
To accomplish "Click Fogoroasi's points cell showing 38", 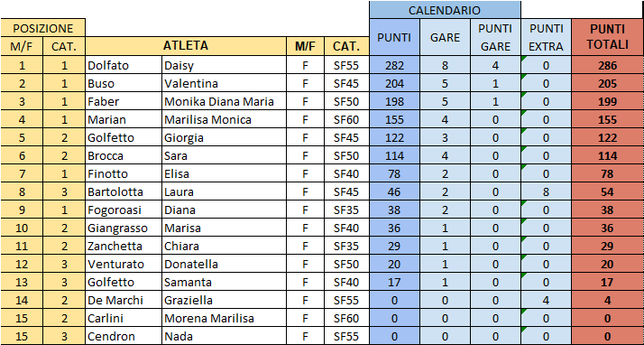I will pyautogui.click(x=394, y=210).
